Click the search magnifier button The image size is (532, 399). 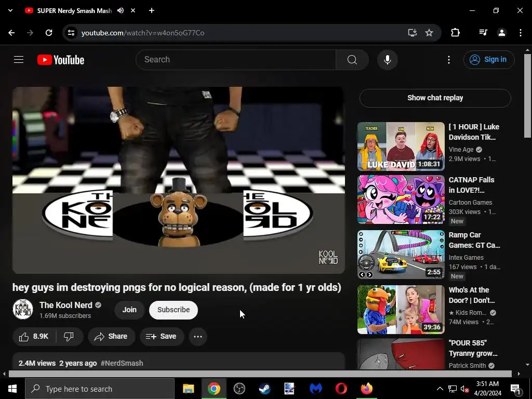click(352, 60)
